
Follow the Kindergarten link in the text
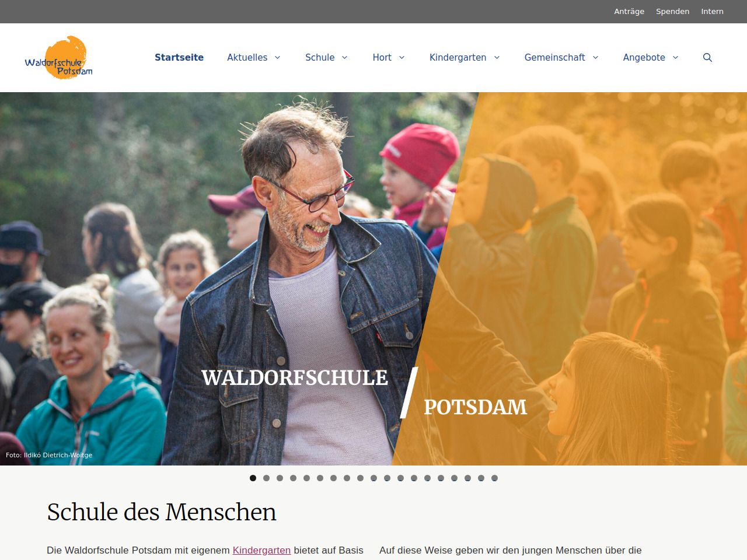(x=261, y=550)
